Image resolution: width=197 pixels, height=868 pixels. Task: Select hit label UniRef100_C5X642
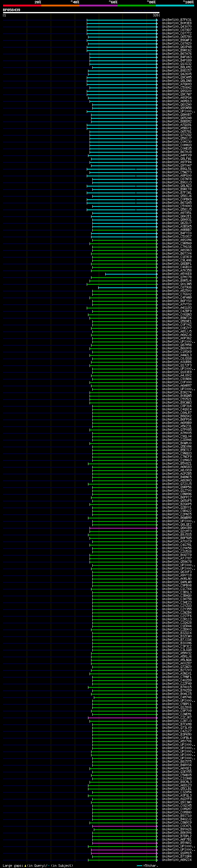pyautogui.click(x=177, y=88)
